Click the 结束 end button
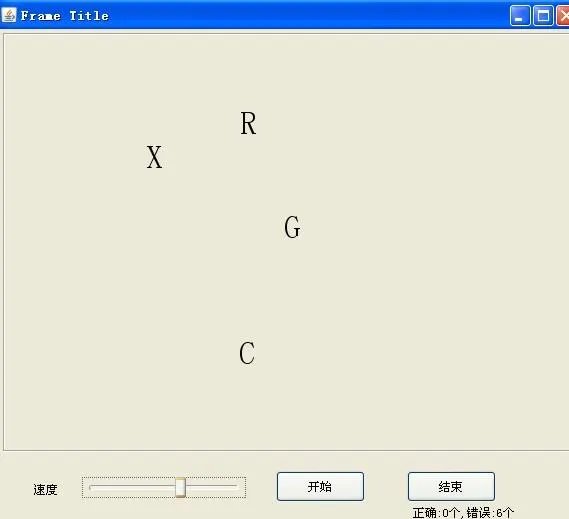569x519 pixels. (x=451, y=486)
